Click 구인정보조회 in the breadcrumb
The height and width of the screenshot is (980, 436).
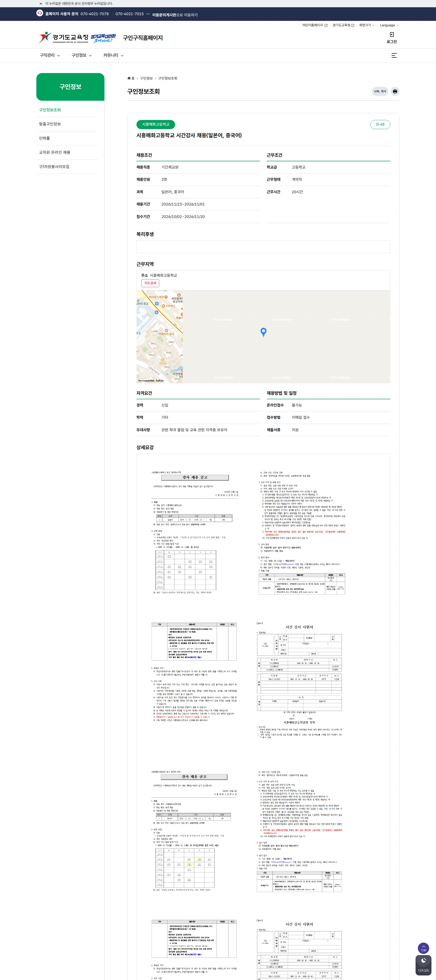coord(168,78)
